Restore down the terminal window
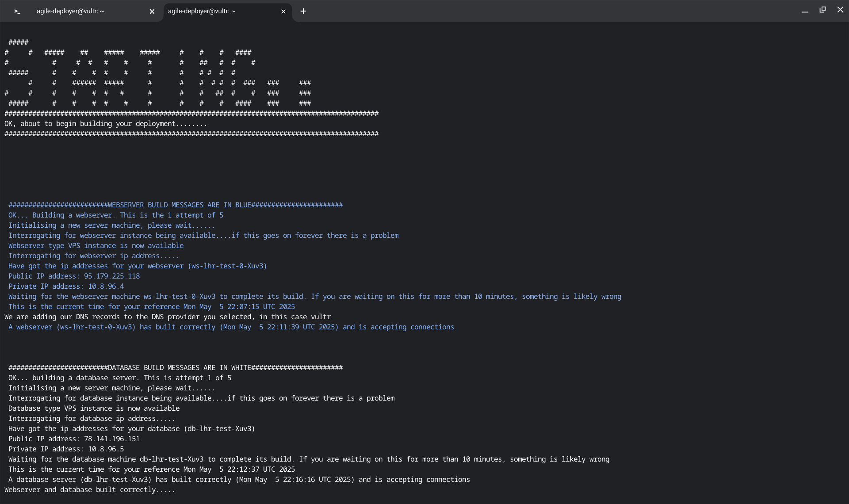 (822, 10)
